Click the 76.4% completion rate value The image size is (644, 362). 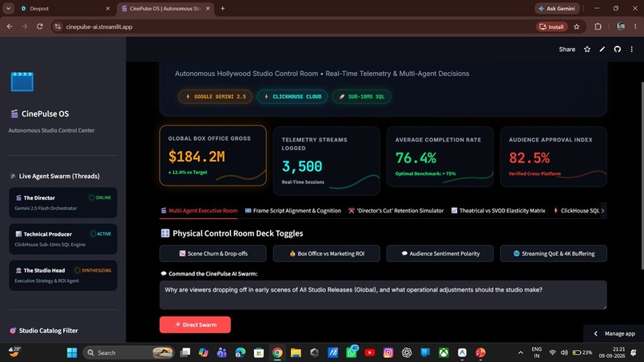tap(415, 157)
